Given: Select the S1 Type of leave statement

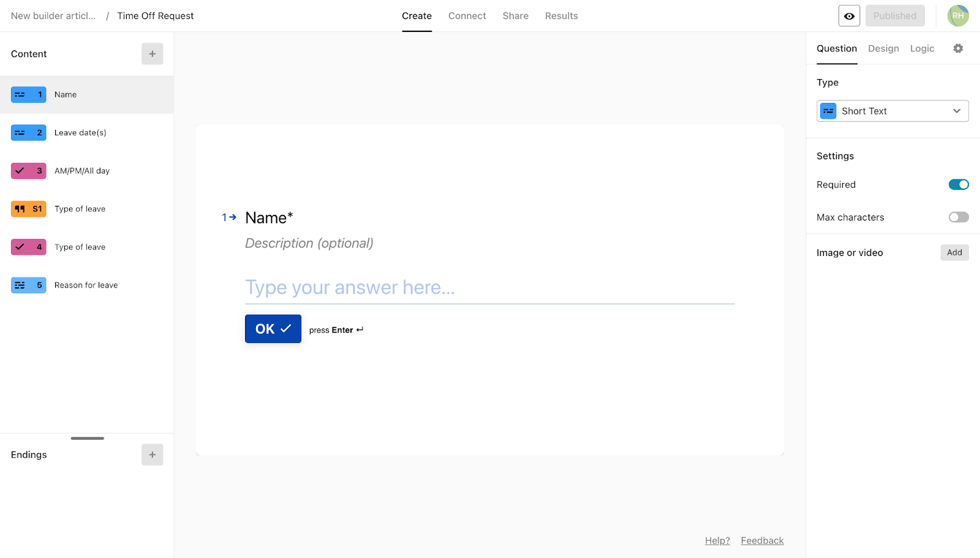Looking at the screenshot, I should (x=86, y=209).
